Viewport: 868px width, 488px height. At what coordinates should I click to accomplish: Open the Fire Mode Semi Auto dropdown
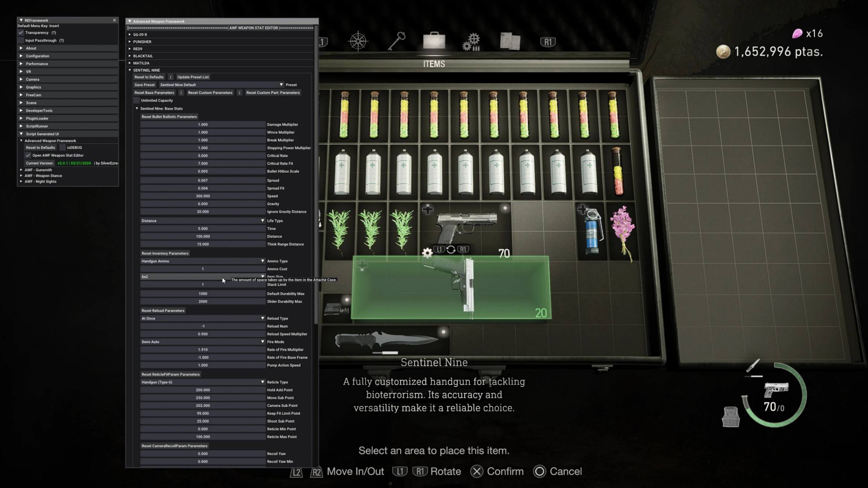click(x=203, y=342)
